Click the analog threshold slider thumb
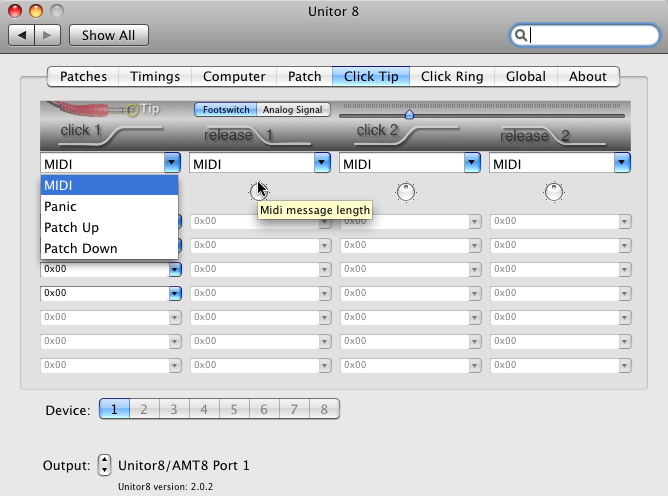 [x=409, y=114]
